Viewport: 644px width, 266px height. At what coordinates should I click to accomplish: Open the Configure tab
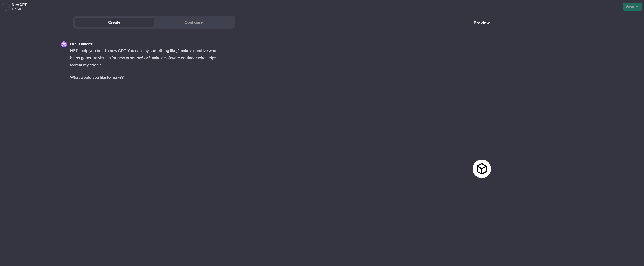click(194, 22)
